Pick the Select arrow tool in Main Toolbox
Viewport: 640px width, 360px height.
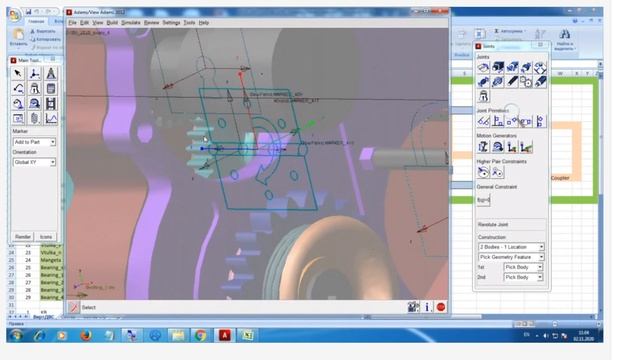(x=18, y=73)
